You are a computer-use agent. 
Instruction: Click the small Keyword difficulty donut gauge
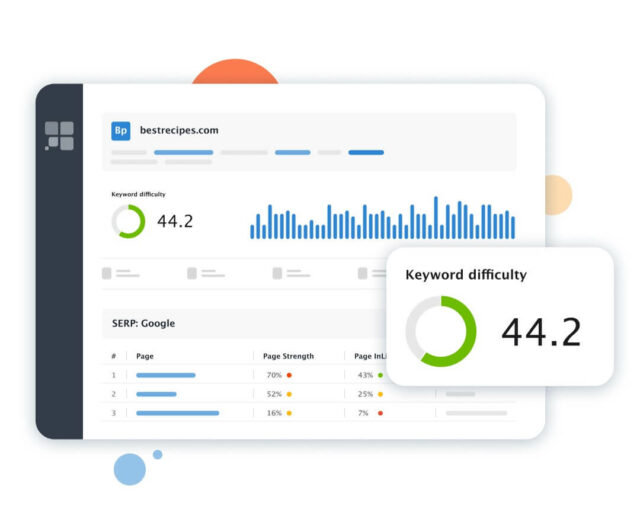pos(128,221)
